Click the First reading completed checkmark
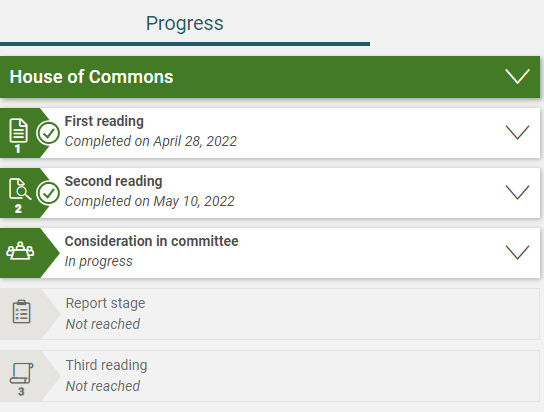The image size is (544, 412). click(48, 133)
